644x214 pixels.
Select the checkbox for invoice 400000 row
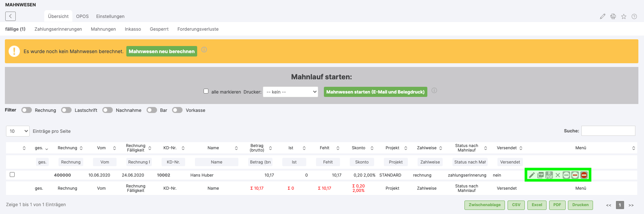(12, 175)
